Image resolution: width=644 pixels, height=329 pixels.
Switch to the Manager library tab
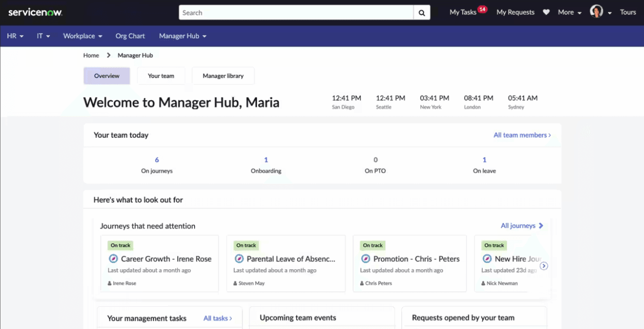(x=223, y=76)
